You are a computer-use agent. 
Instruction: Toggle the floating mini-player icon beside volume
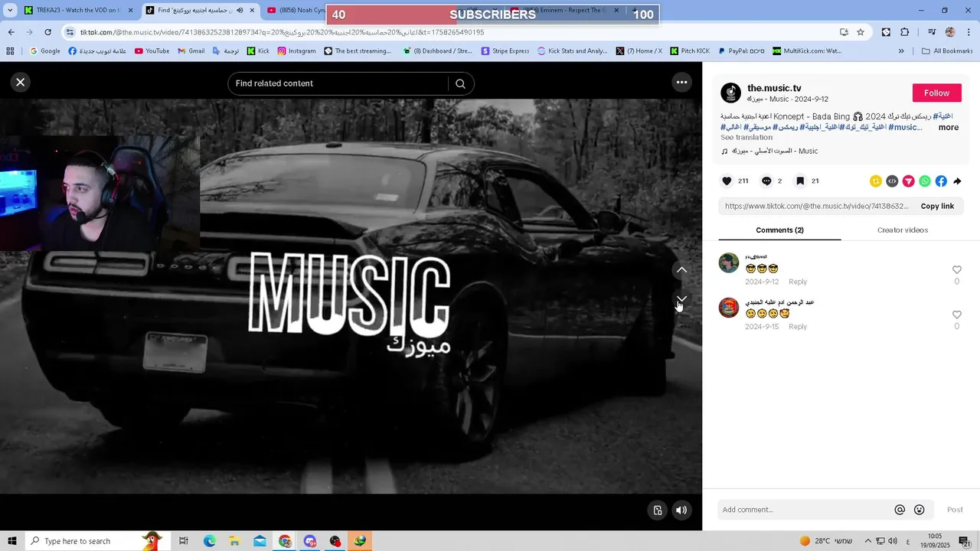pos(658,510)
